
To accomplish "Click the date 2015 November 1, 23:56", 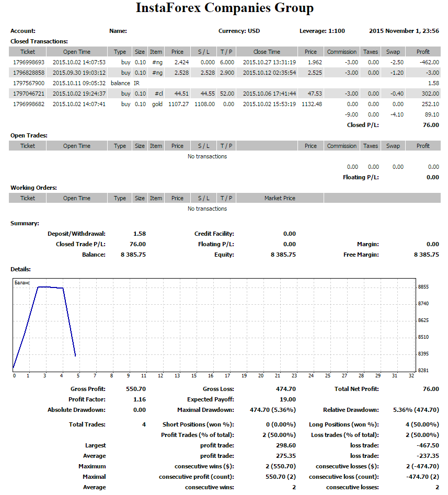I will pyautogui.click(x=404, y=31).
